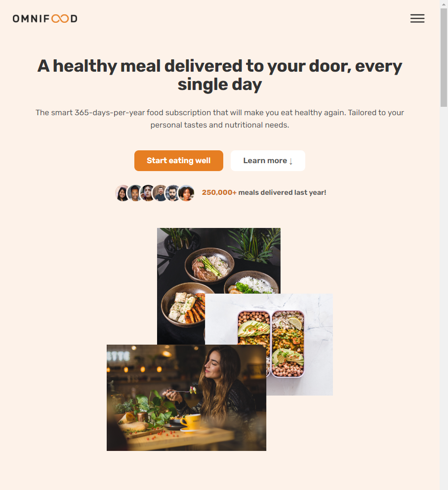Click the 250,000+ meals delivered text
448x490 pixels.
point(264,192)
